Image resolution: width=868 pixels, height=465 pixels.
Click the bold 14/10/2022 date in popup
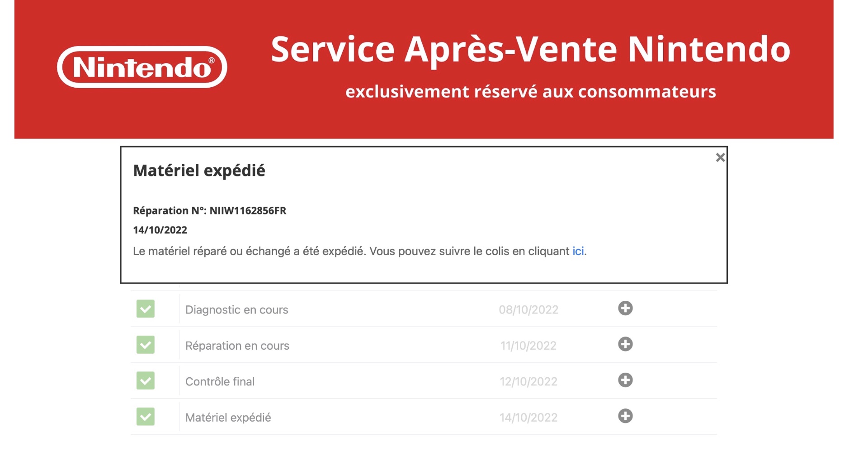point(160,230)
